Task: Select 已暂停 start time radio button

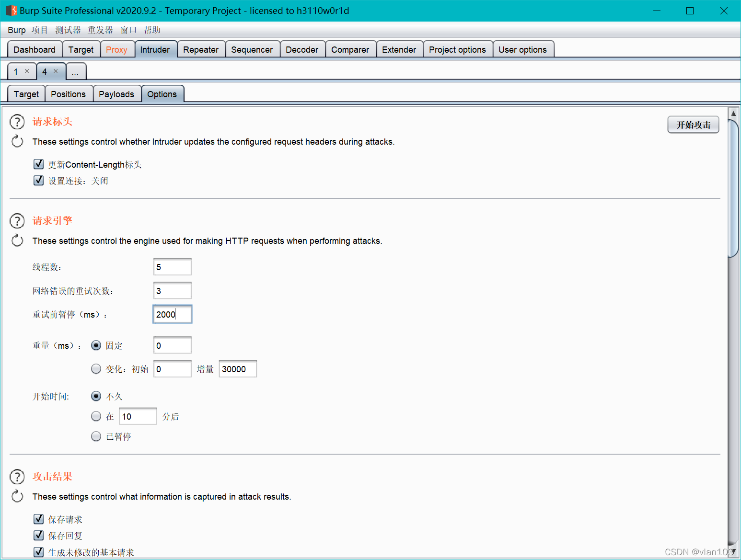Action: click(x=96, y=436)
